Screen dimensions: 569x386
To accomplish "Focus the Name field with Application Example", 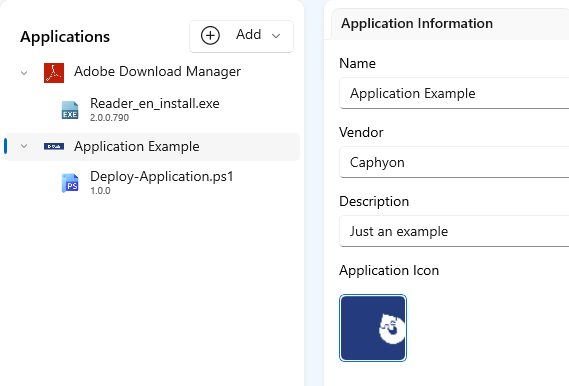I will point(454,93).
